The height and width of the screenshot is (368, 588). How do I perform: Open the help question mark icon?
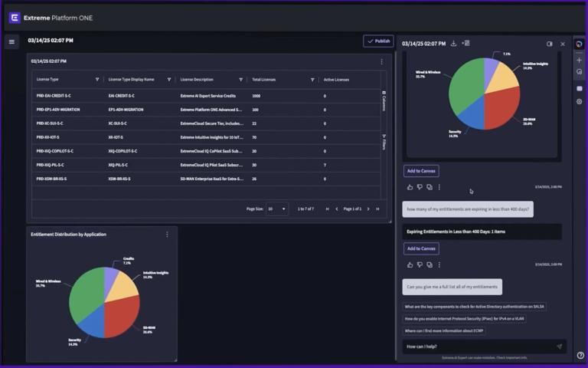pyautogui.click(x=580, y=355)
